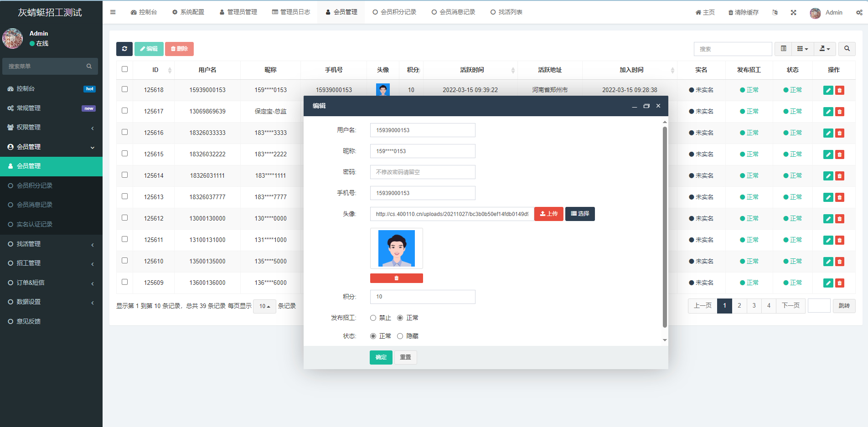Open the column visibility dropdown
868x427 pixels.
(x=803, y=49)
